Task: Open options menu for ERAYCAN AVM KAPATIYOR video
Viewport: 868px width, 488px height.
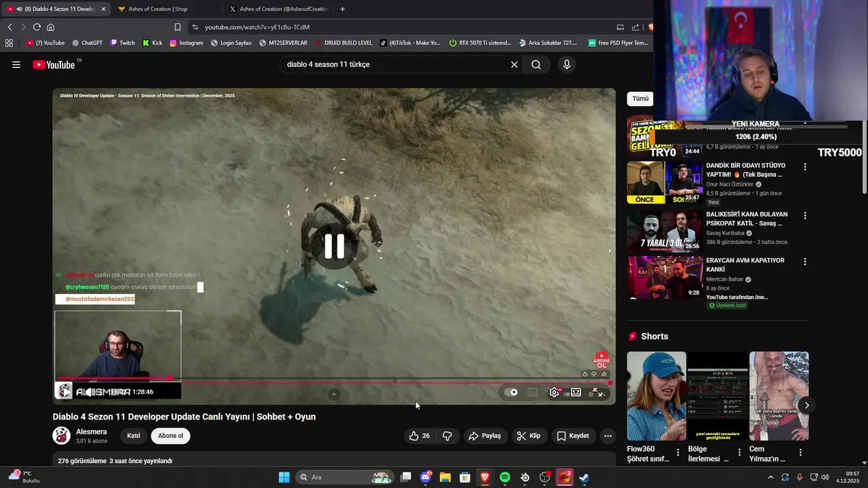Action: coord(805,262)
